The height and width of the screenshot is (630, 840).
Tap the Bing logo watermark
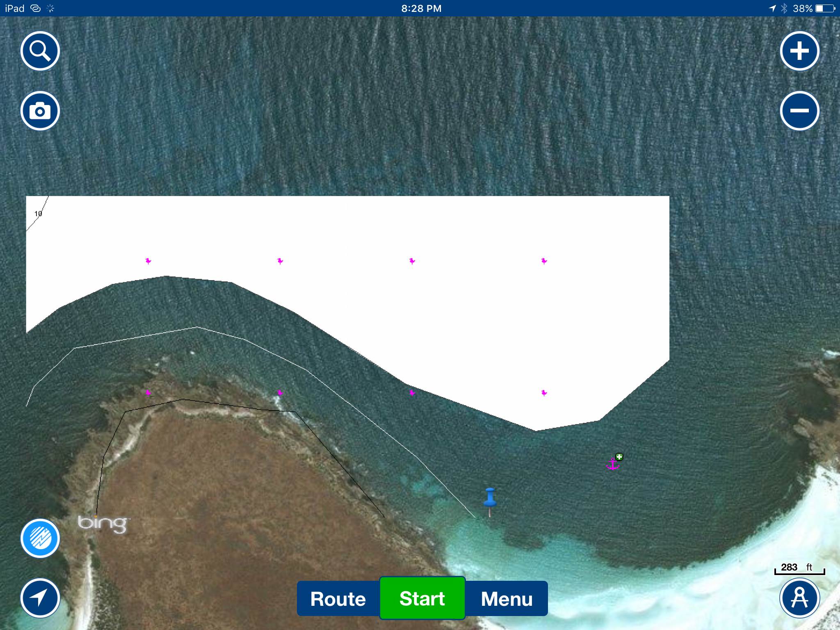click(102, 524)
